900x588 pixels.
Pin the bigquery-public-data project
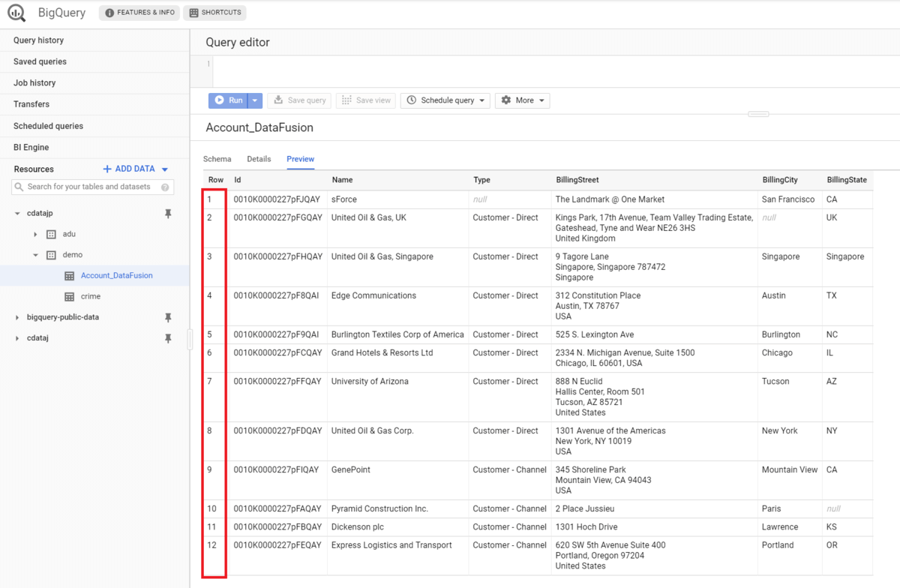168,317
